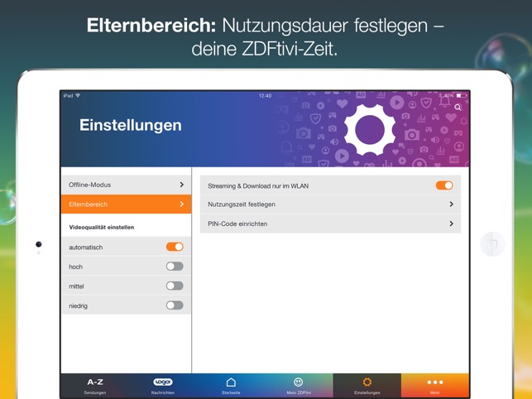Toggle Streaming & Download nur im WLAN

coord(444,185)
